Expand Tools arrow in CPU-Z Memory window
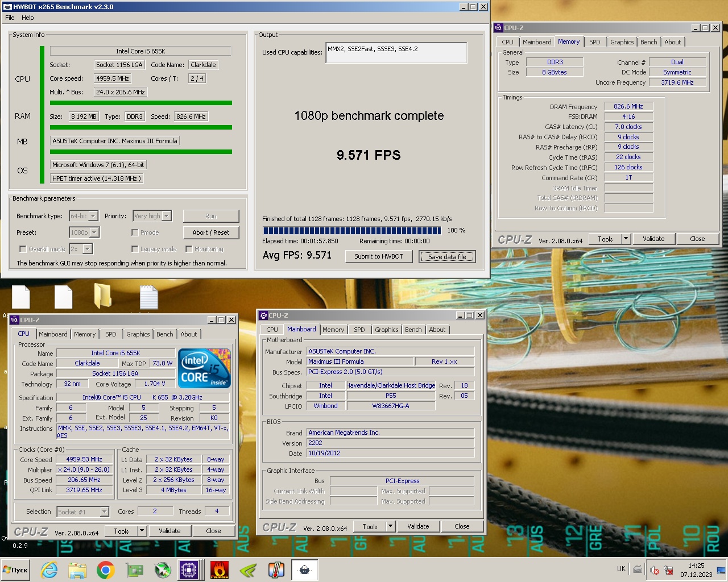Viewport: 728px width, 582px height. (626, 239)
